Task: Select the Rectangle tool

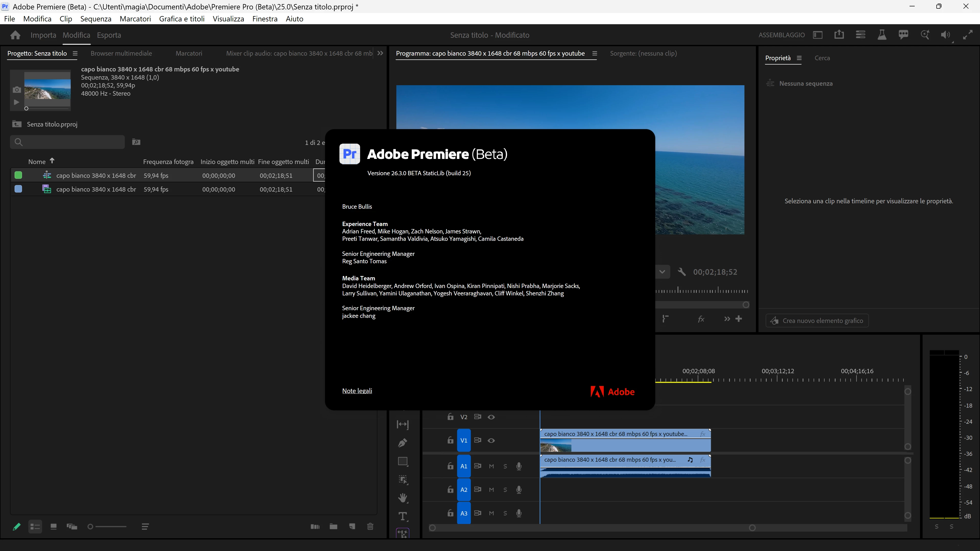Action: coord(402,461)
